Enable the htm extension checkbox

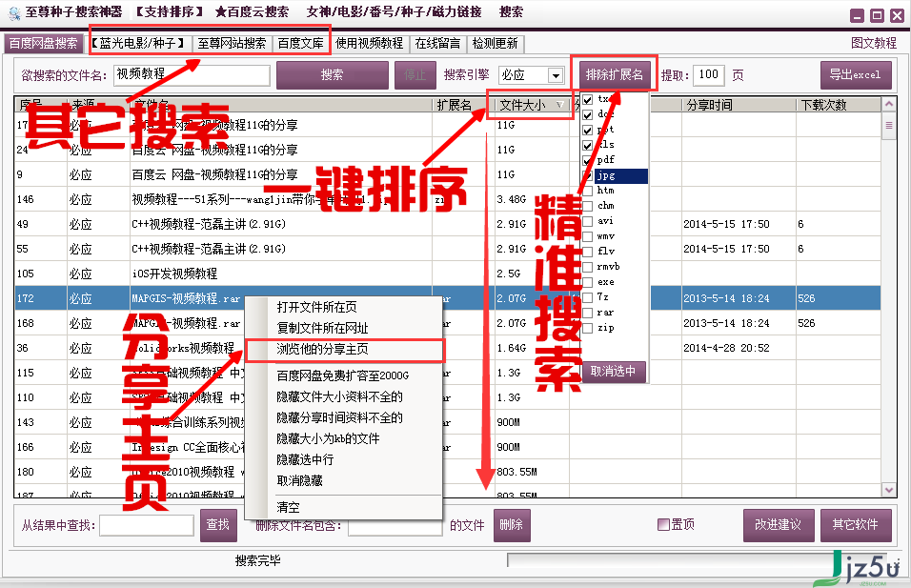point(587,191)
